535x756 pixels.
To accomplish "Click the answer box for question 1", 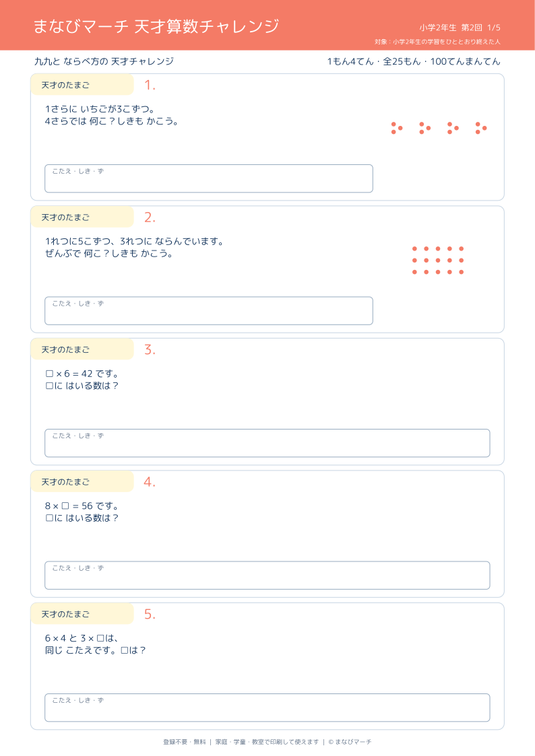I will [x=208, y=178].
